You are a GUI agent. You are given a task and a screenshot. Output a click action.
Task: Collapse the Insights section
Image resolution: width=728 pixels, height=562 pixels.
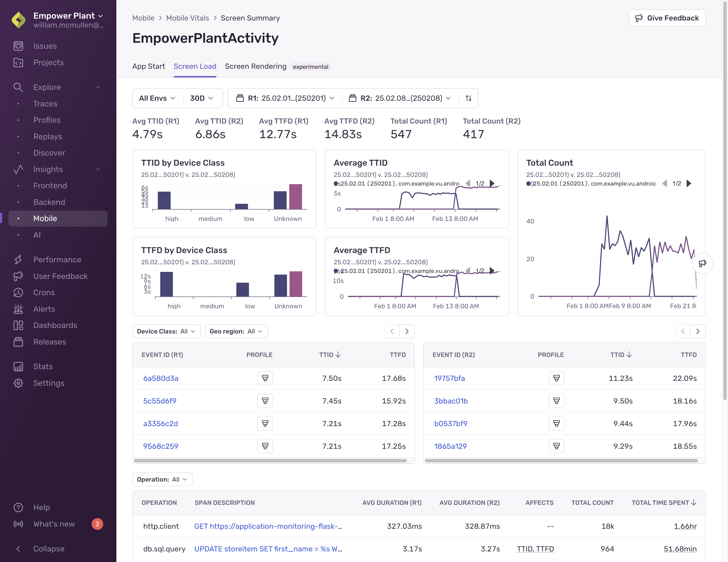click(98, 169)
